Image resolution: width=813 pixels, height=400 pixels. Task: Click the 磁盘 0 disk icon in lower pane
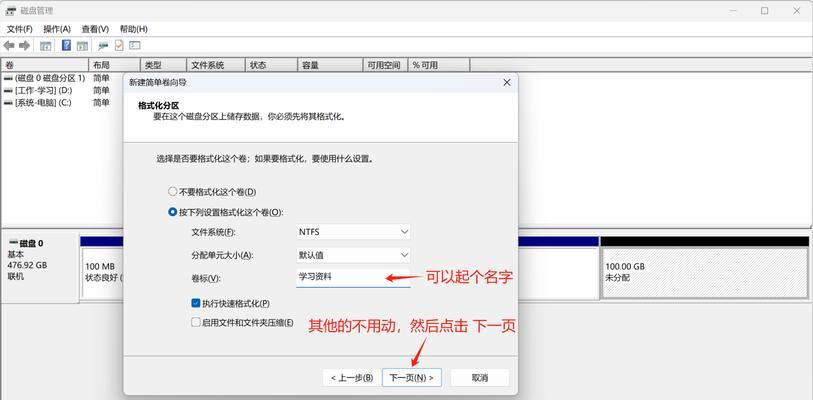(x=13, y=243)
